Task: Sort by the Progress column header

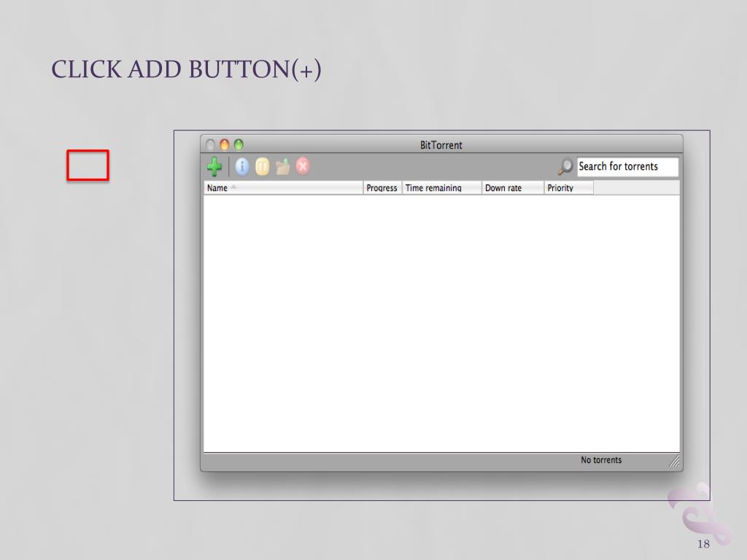Action: (x=382, y=187)
